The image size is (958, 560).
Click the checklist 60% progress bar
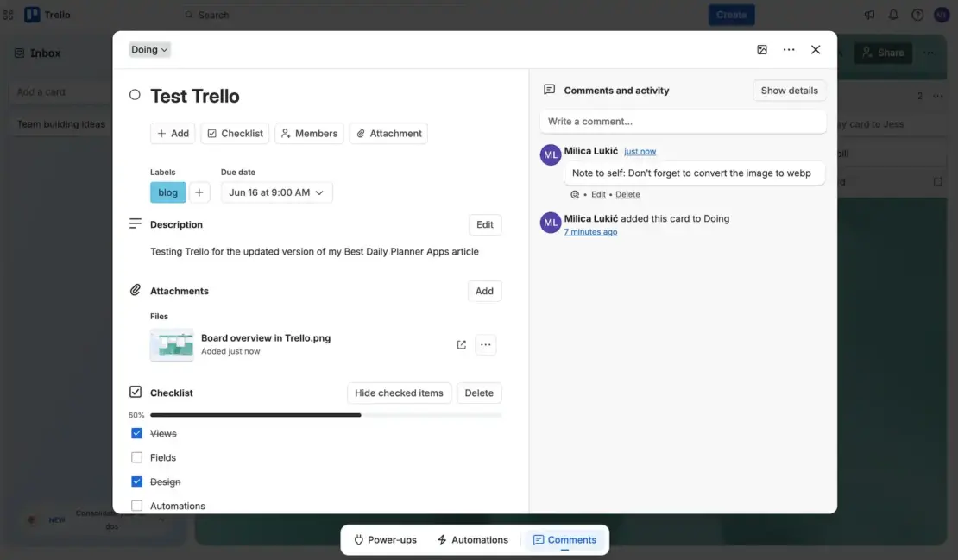pyautogui.click(x=325, y=415)
